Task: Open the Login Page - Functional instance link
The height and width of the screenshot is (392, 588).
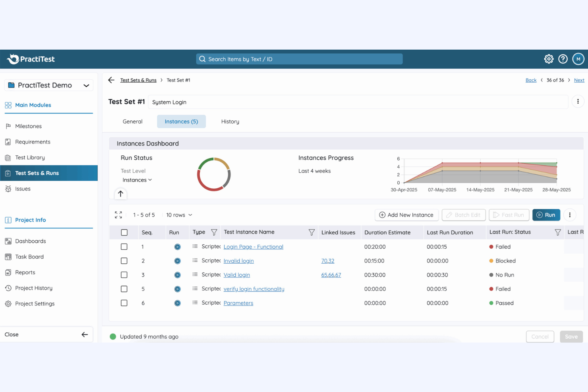Action: [253, 247]
